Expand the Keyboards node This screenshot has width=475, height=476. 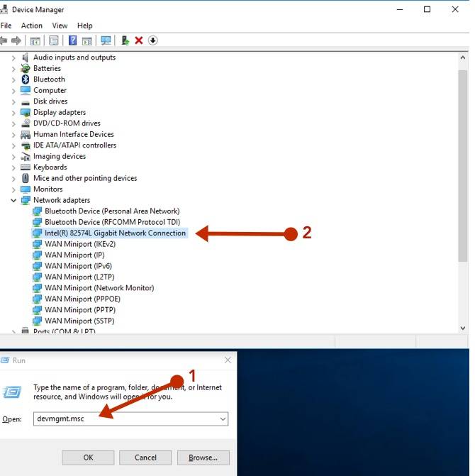pyautogui.click(x=13, y=167)
